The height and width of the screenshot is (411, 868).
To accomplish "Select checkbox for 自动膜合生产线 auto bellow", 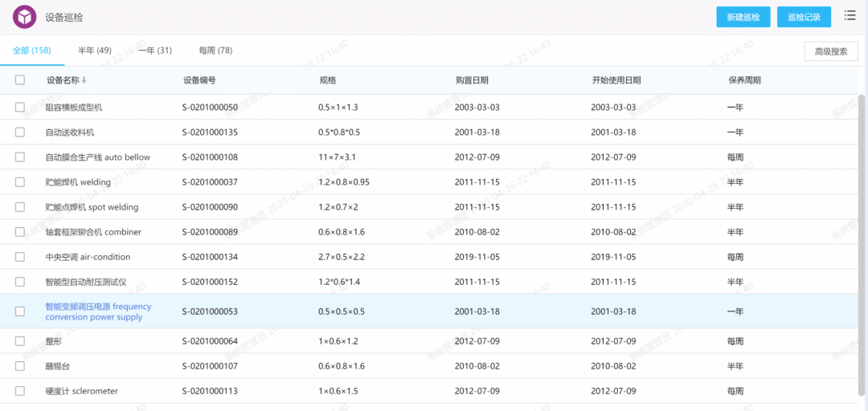I will [20, 157].
